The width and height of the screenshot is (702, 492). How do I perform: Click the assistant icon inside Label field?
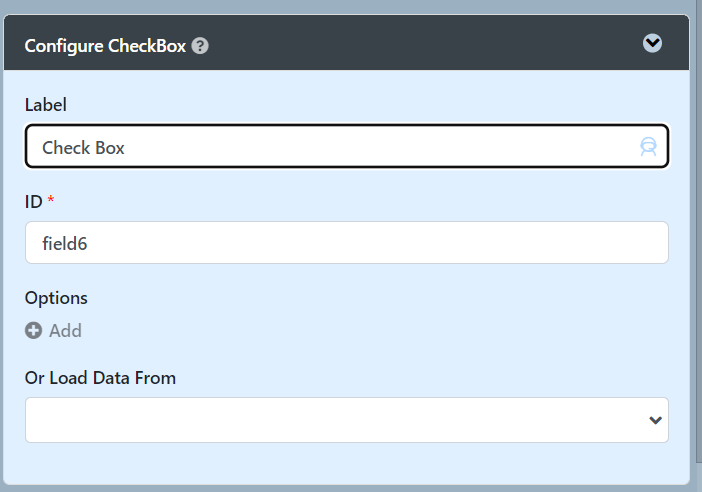pos(648,146)
